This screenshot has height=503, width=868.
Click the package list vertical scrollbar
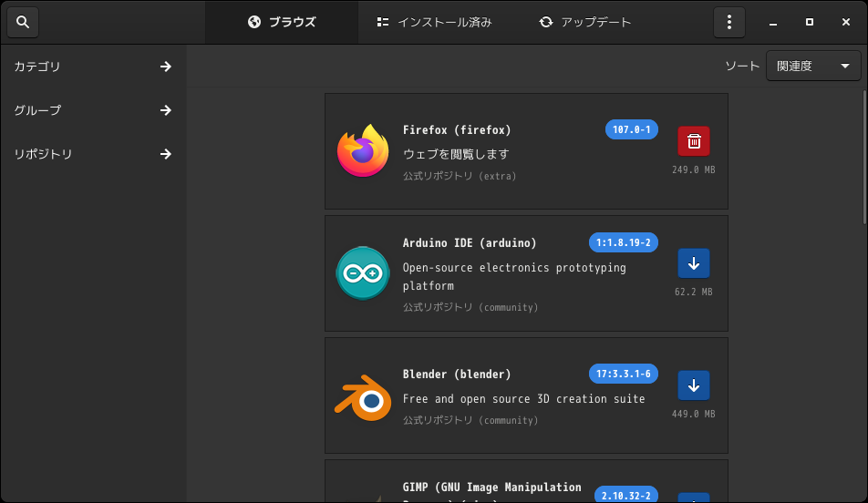click(864, 158)
